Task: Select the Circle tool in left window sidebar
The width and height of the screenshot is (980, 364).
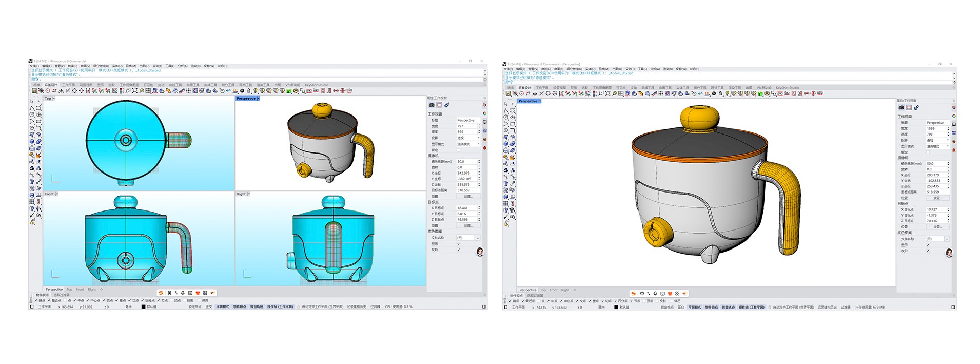Action: click(x=32, y=114)
